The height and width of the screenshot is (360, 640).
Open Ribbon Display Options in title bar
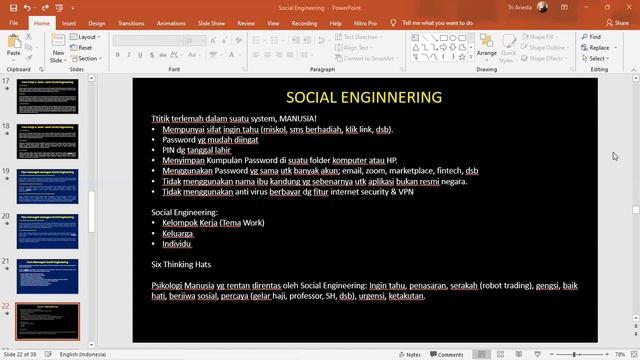coord(564,8)
